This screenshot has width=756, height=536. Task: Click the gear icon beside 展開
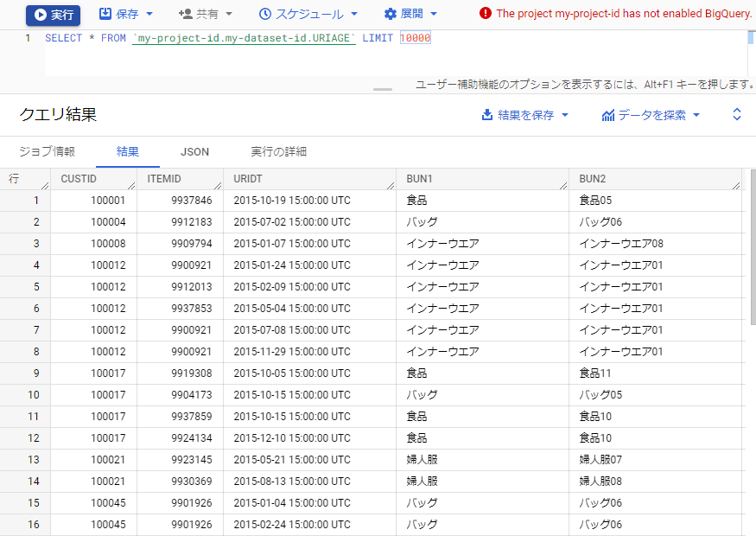tap(390, 14)
